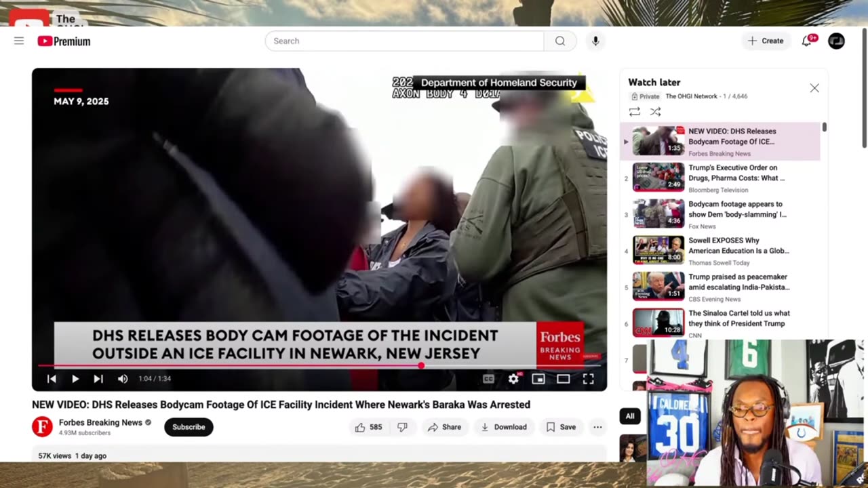Skip to previous video
Viewport: 868px width, 488px height.
click(x=52, y=379)
